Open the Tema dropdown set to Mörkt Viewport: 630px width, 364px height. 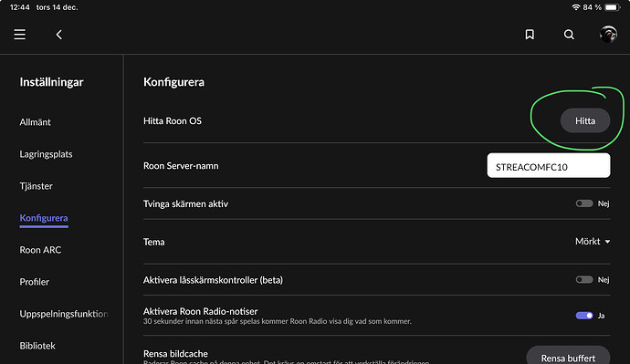point(593,242)
